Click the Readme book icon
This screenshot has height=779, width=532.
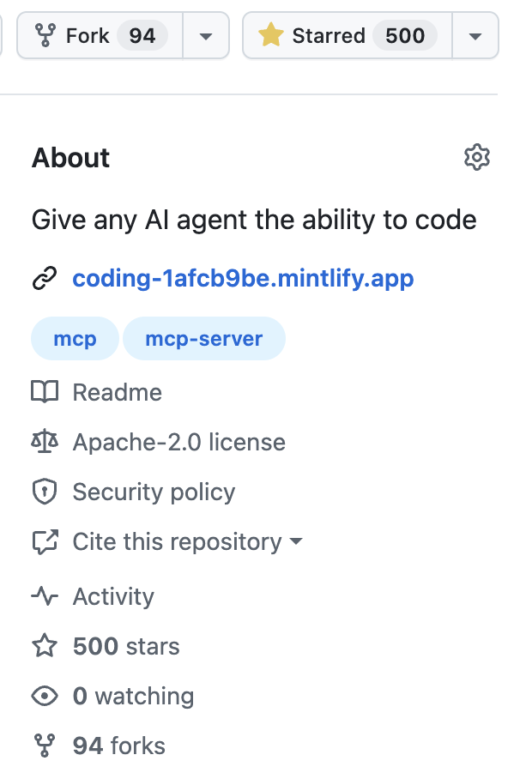45,392
